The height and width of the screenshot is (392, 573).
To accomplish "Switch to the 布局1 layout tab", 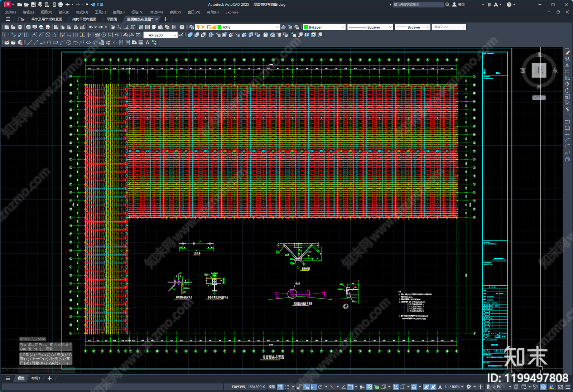I will [x=35, y=378].
